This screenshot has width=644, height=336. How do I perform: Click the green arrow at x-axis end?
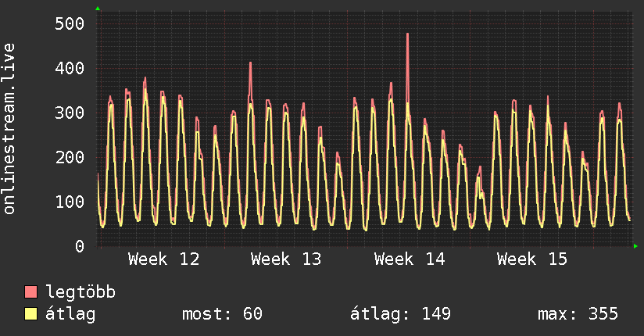(x=635, y=246)
